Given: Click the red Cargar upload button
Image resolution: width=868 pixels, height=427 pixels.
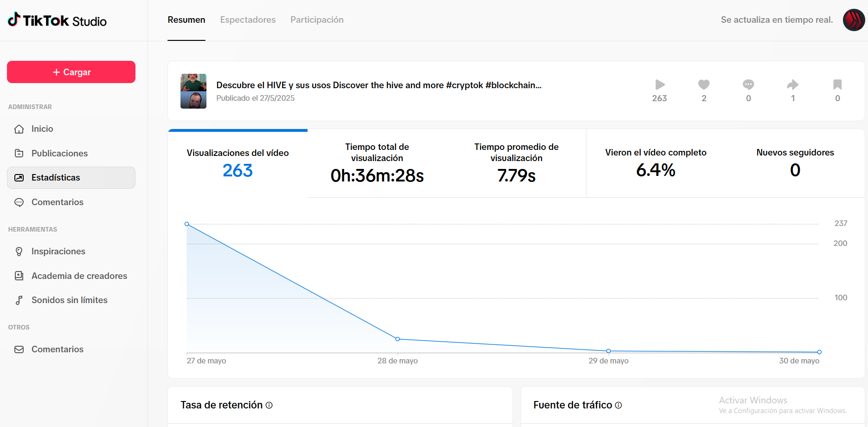Looking at the screenshot, I should (x=71, y=72).
